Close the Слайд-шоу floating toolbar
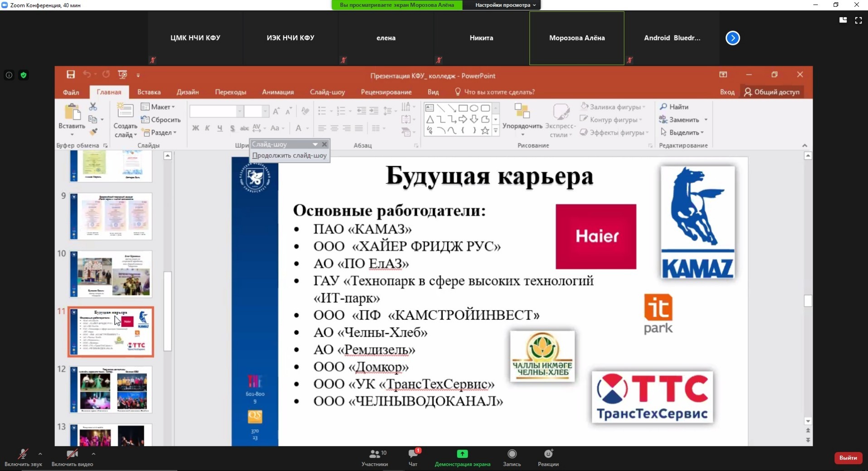This screenshot has height=471, width=868. (x=324, y=144)
